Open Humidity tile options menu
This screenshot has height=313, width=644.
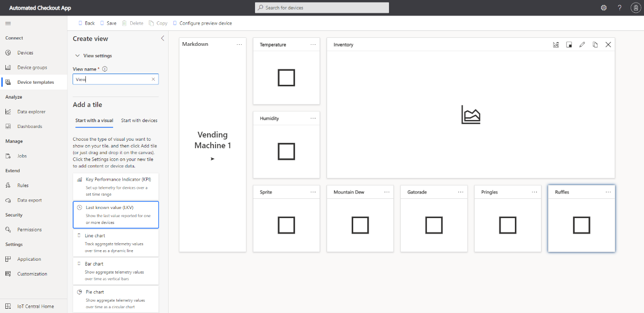(313, 118)
